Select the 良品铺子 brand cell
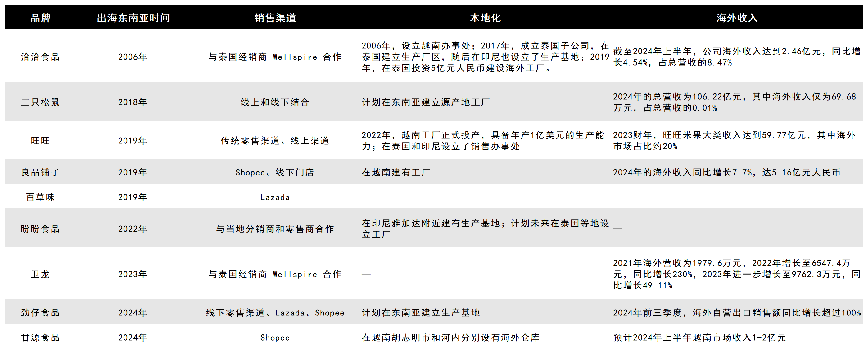 pyautogui.click(x=40, y=172)
